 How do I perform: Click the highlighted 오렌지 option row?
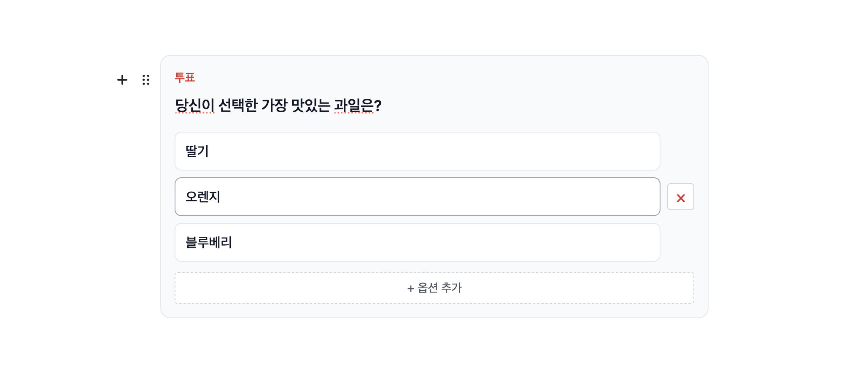[x=417, y=197]
